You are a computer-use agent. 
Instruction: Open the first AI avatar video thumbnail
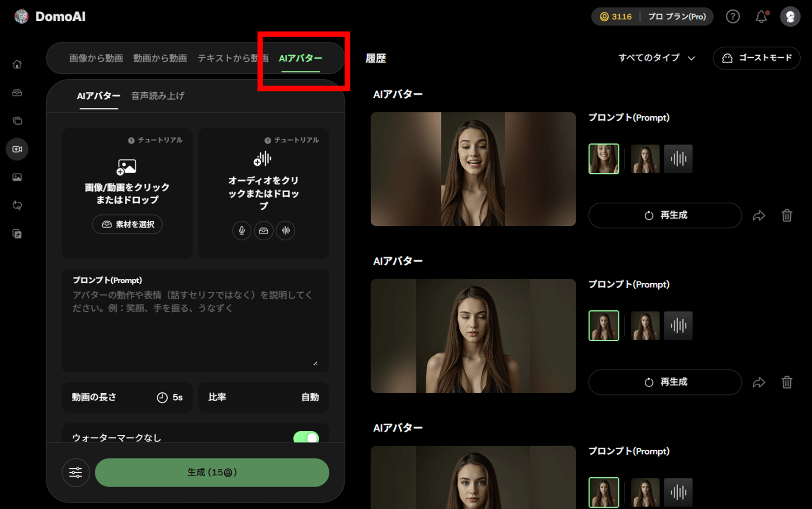[x=473, y=169]
